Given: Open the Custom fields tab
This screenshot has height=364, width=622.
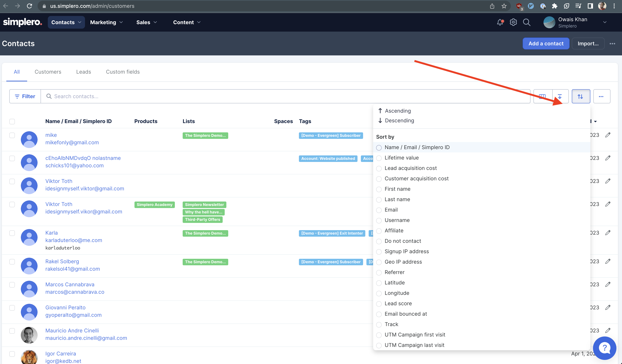Looking at the screenshot, I should click(x=123, y=72).
